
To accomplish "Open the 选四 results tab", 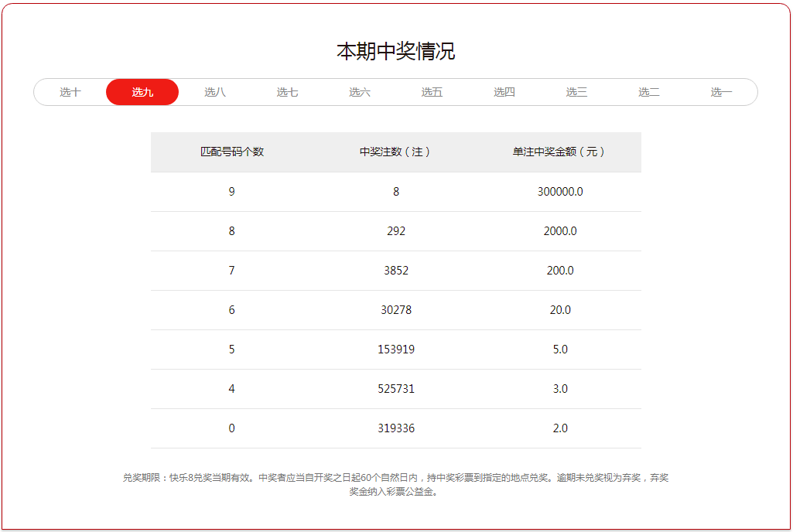I will 504,92.
